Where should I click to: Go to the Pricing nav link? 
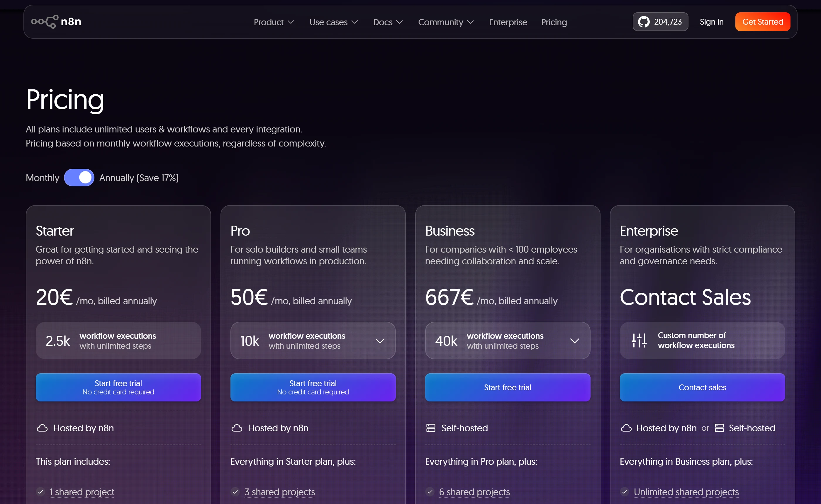[x=554, y=22]
